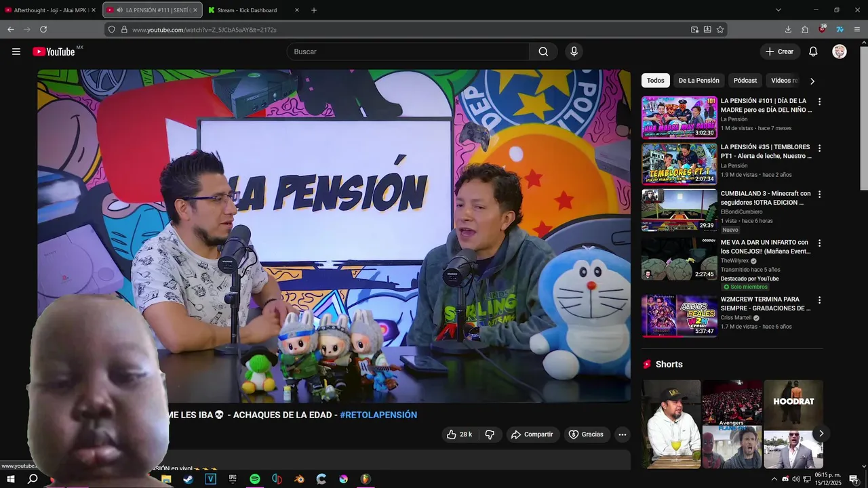Like the video with thumbs up (28 k)
The width and height of the screenshot is (868, 488).
pos(459,434)
